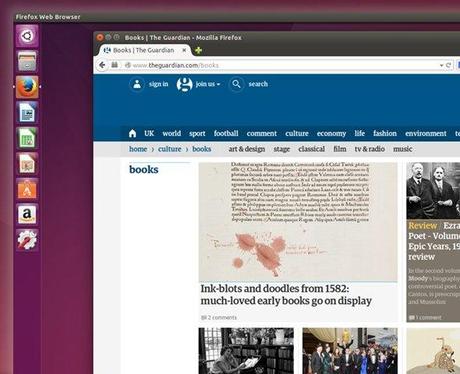This screenshot has width=460, height=374.
Task: Open the culture section in the main navigation
Action: pyautogui.click(x=297, y=133)
